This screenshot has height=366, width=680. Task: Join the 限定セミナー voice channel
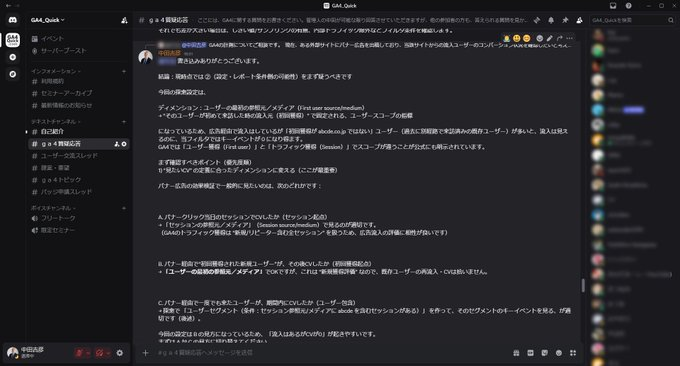[x=79, y=230]
